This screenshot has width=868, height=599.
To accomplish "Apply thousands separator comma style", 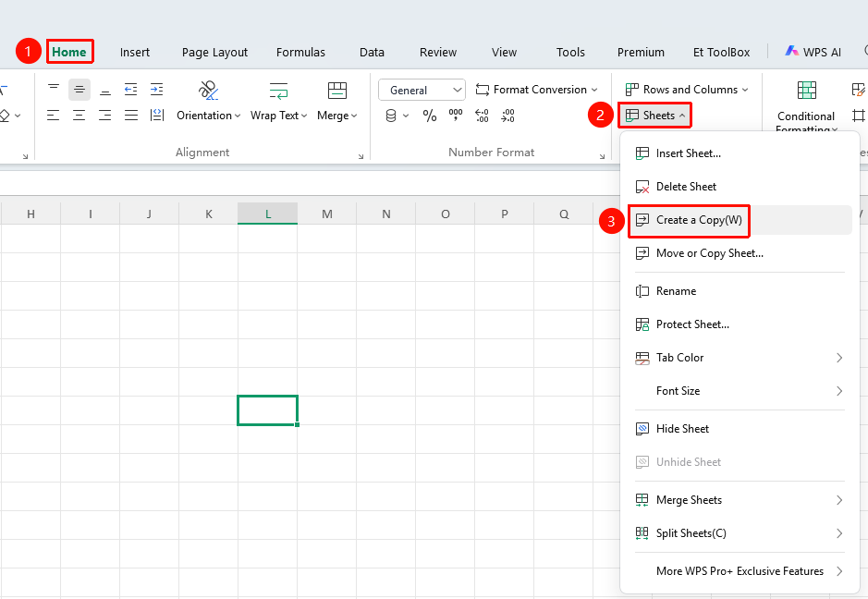I will 456,116.
